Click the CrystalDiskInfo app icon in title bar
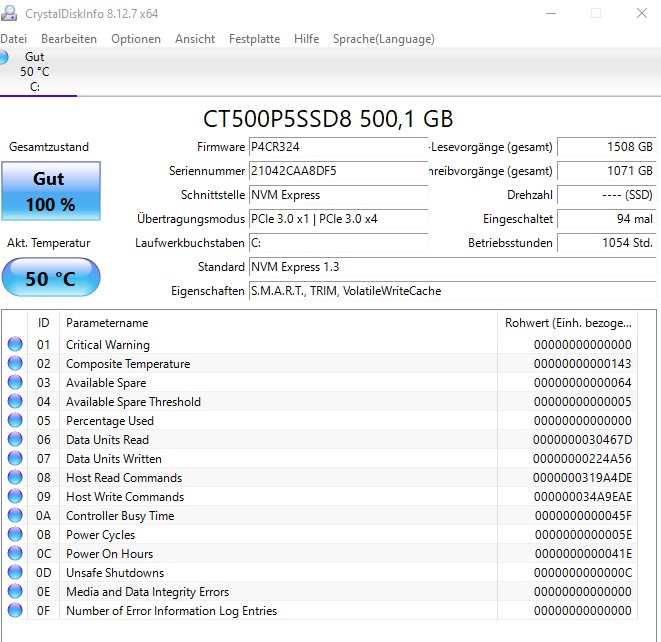661x642 pixels. pos(9,13)
